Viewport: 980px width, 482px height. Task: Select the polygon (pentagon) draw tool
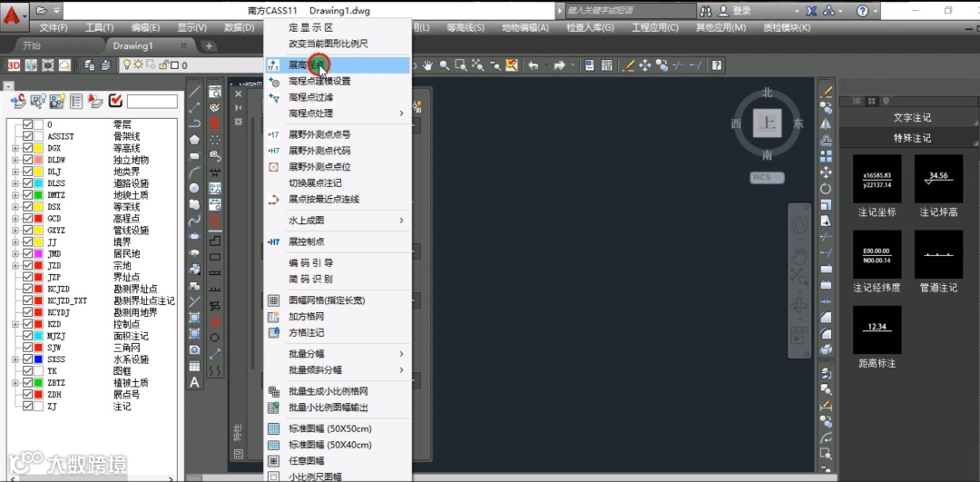[x=194, y=140]
